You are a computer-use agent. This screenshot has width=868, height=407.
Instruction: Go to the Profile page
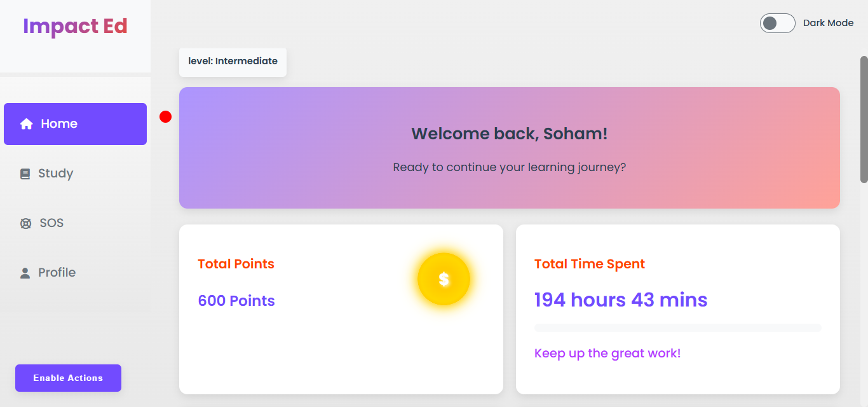coord(57,273)
